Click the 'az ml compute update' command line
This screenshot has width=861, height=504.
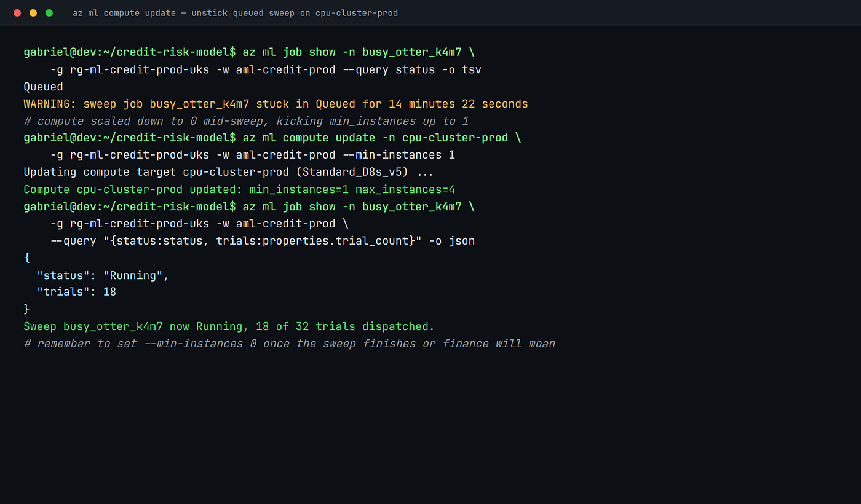tap(272, 138)
